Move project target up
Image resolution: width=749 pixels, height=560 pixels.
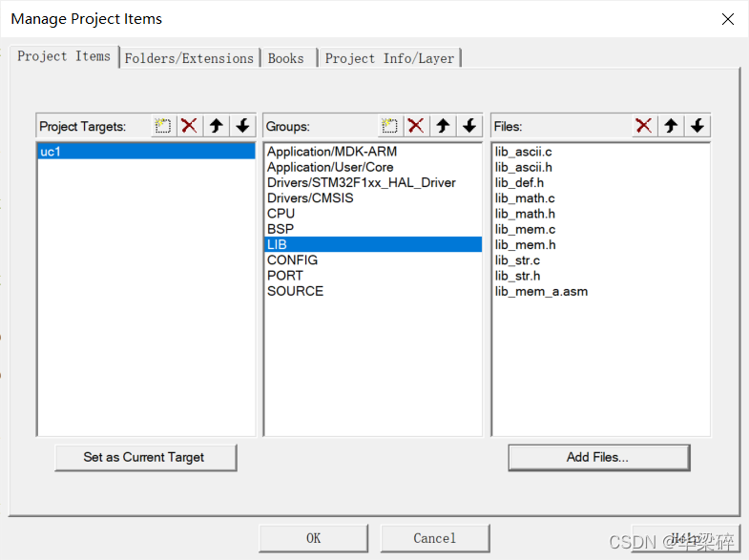point(217,126)
